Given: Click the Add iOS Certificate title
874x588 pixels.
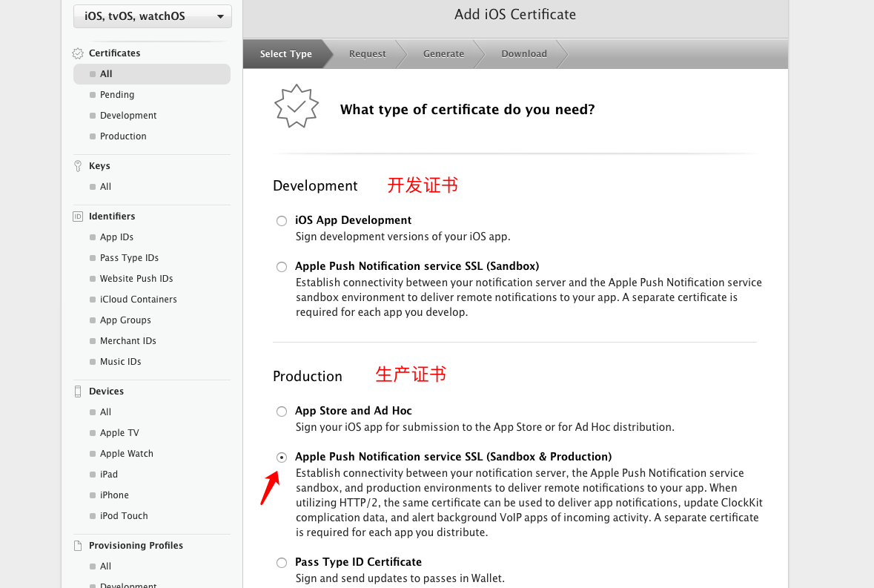Looking at the screenshot, I should pyautogui.click(x=515, y=15).
